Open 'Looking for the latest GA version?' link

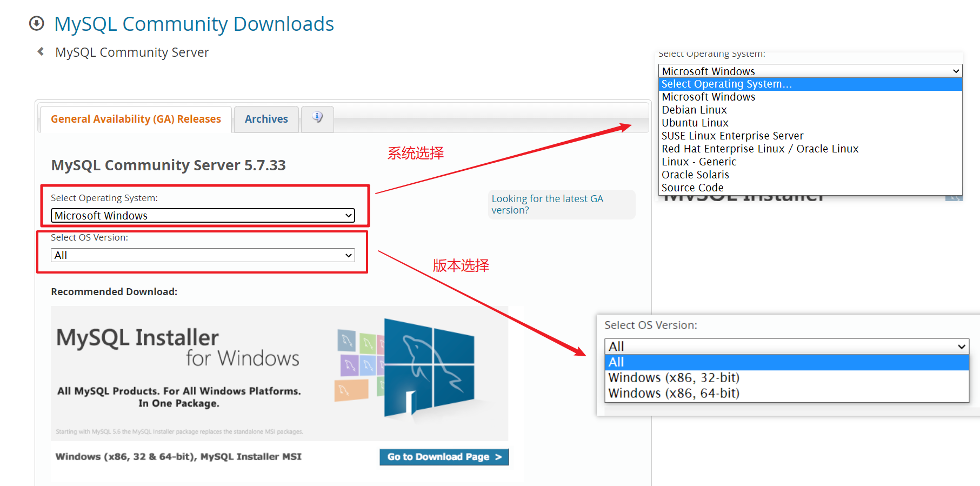pos(547,204)
